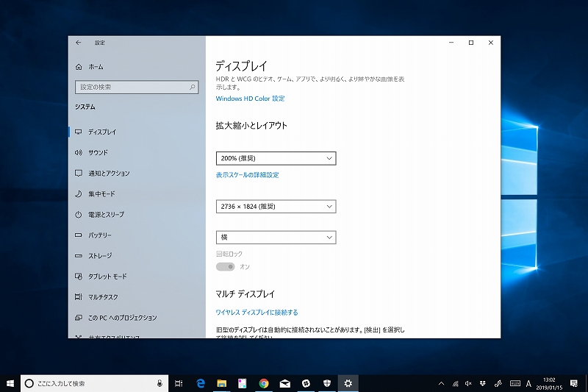Open the ストレージ settings page
The image size is (588, 392).
pos(100,255)
